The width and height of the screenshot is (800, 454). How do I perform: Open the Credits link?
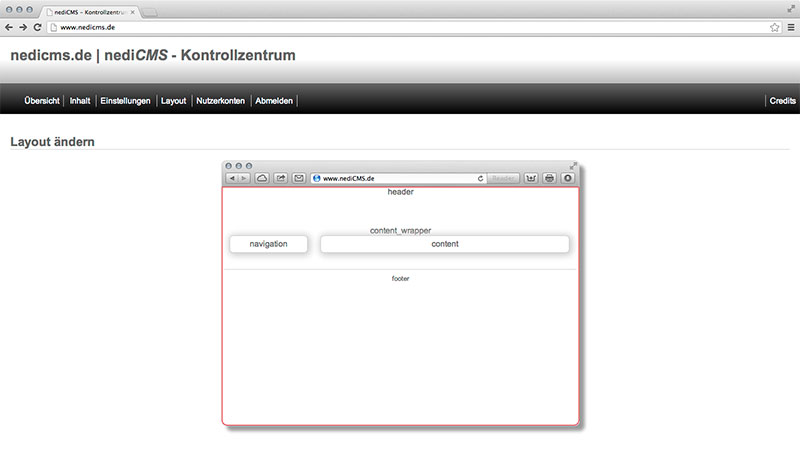783,101
